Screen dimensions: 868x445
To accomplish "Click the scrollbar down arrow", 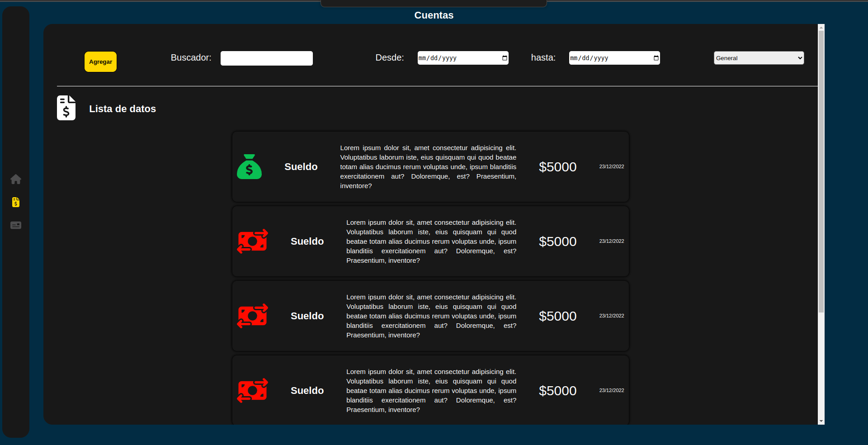I will click(820, 421).
